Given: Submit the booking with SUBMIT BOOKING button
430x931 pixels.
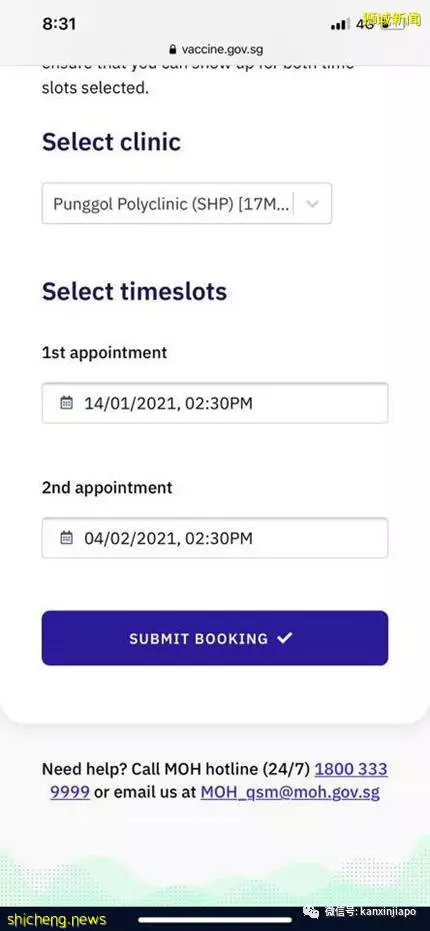Looking at the screenshot, I should (215, 638).
